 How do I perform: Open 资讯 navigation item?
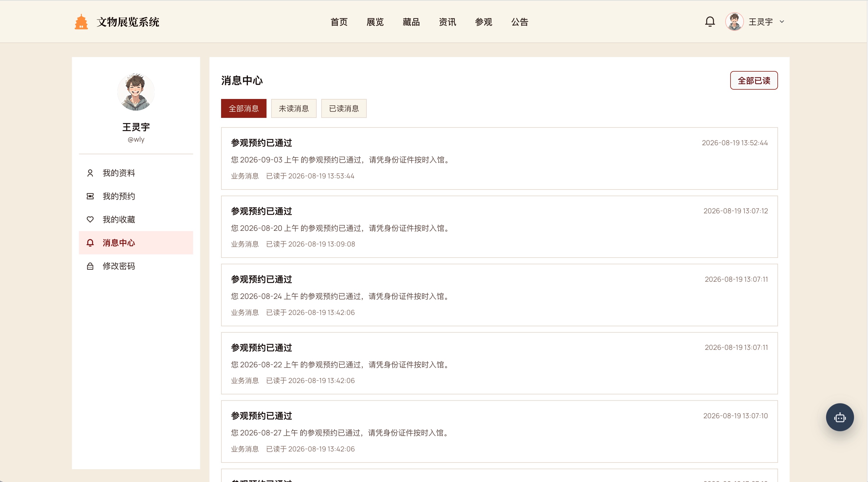[x=447, y=22]
